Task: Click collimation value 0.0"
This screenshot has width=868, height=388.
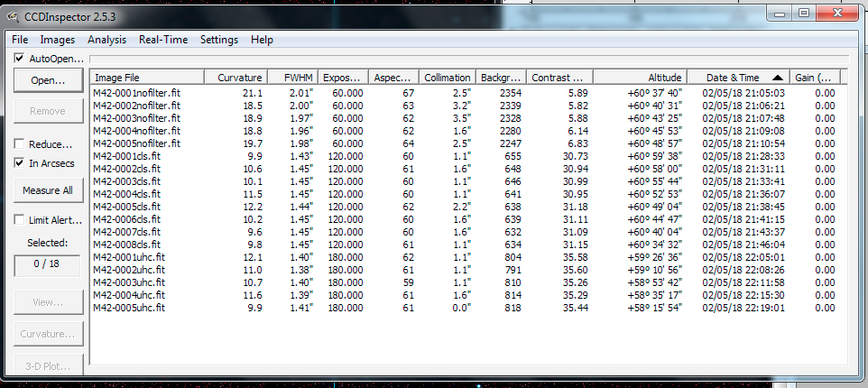Action: click(x=462, y=308)
